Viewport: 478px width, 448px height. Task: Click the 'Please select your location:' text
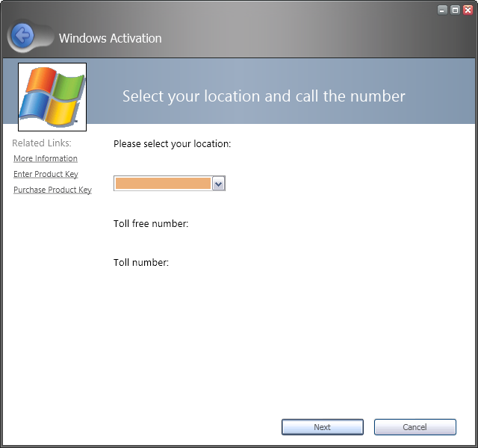coord(173,144)
